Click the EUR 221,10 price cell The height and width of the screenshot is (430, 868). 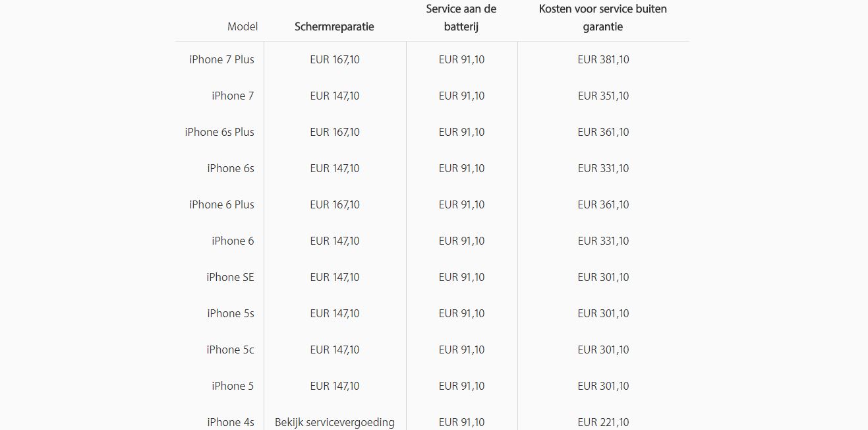point(603,422)
